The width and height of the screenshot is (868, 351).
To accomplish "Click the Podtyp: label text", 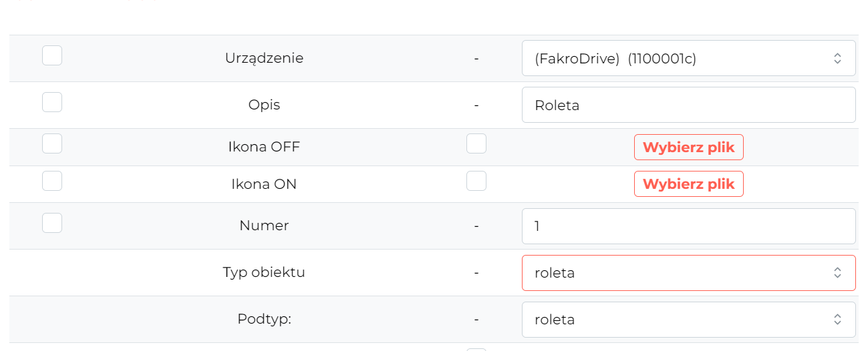I will pos(264,319).
